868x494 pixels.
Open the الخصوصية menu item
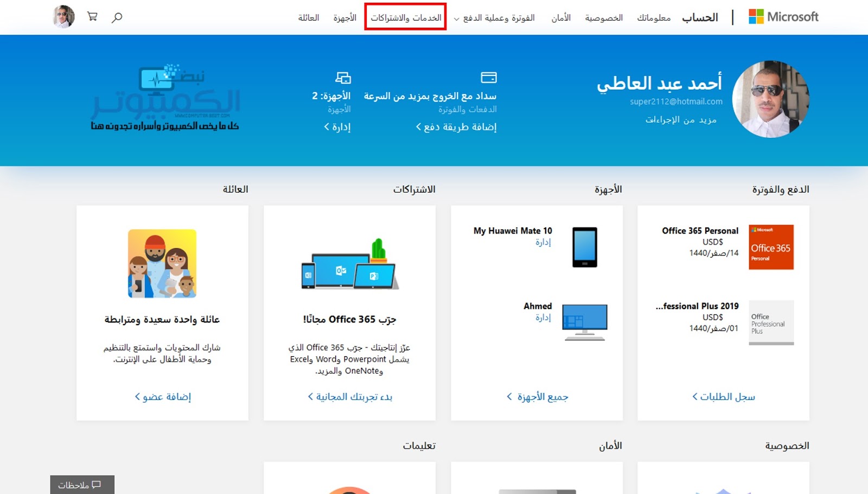604,17
